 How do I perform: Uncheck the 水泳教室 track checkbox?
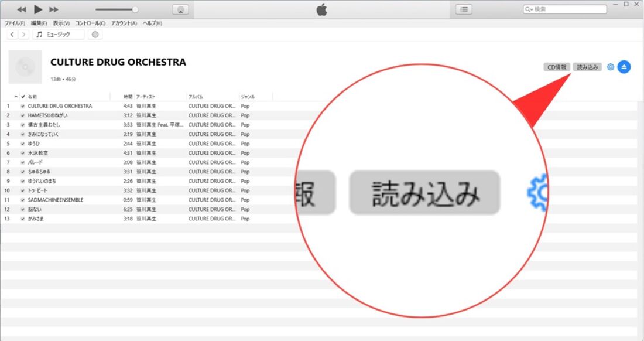pos(23,154)
